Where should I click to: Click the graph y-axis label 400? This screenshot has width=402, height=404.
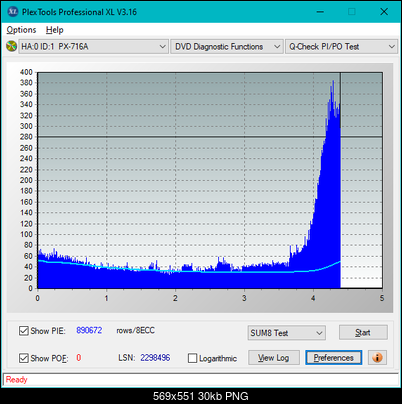point(26,72)
